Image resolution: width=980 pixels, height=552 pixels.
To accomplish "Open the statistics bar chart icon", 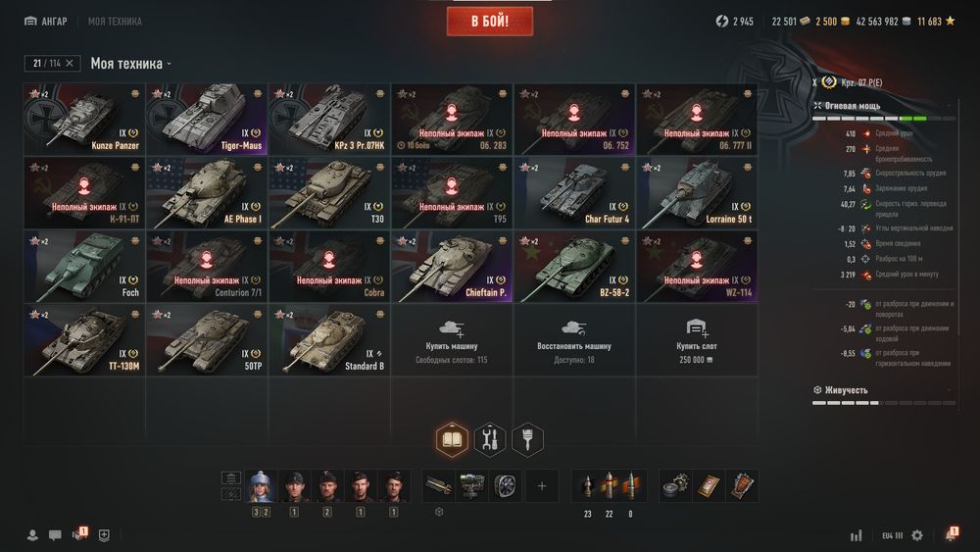I will 857,535.
